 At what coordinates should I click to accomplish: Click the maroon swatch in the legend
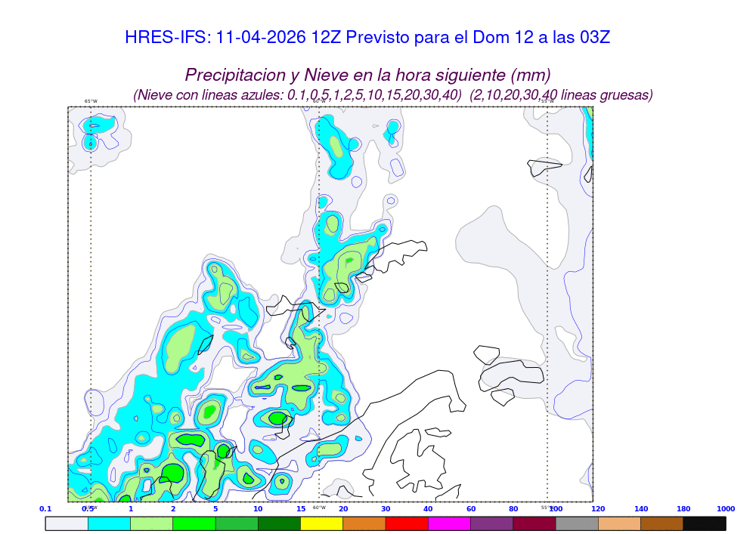tap(534, 523)
